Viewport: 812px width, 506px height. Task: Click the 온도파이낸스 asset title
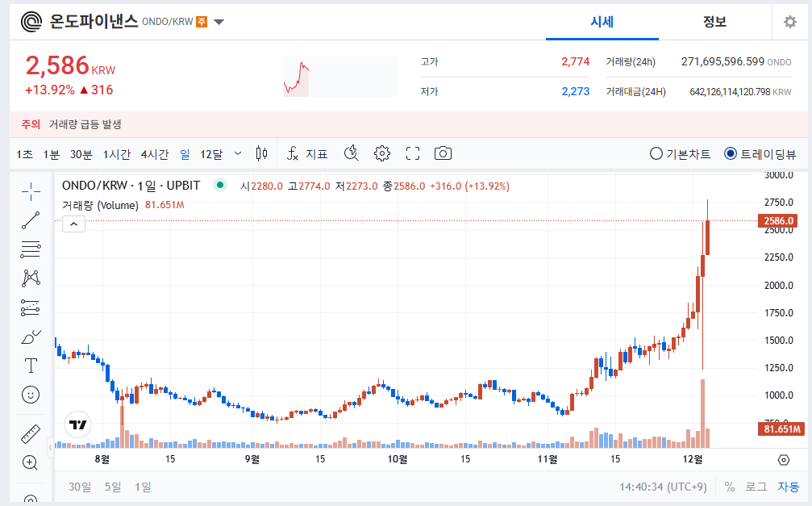coord(94,21)
